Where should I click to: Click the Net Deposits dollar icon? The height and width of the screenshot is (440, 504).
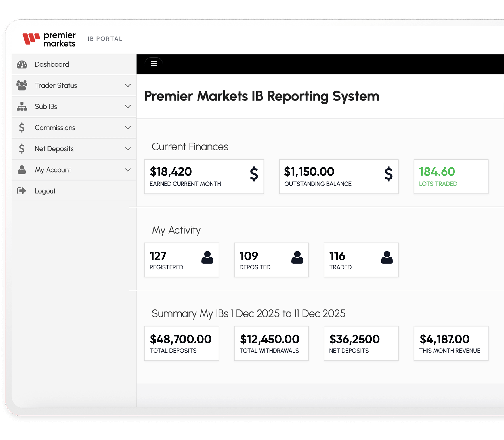coord(22,149)
